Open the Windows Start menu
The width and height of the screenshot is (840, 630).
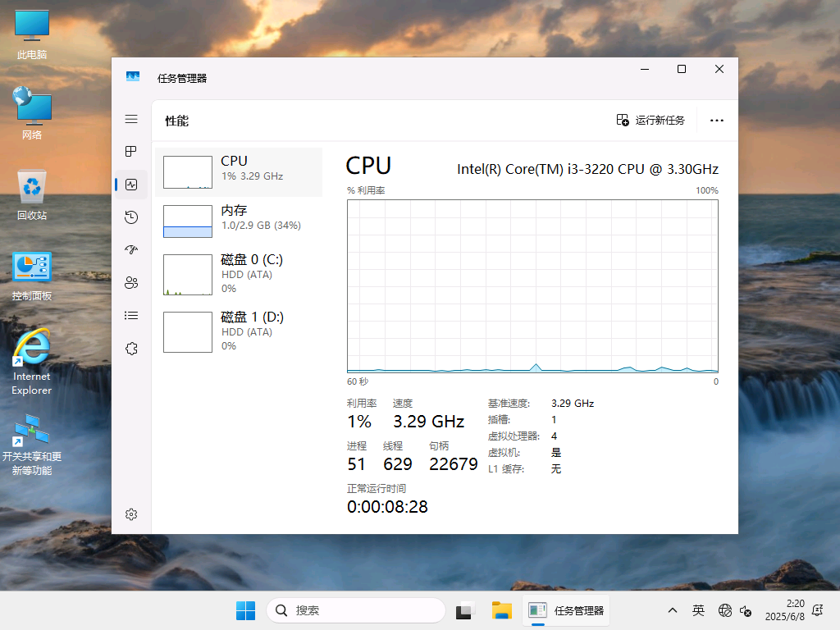click(246, 610)
